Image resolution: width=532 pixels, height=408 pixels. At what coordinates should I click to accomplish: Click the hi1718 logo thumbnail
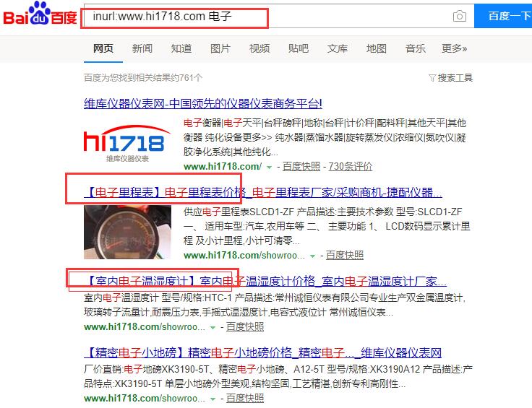click(x=127, y=143)
